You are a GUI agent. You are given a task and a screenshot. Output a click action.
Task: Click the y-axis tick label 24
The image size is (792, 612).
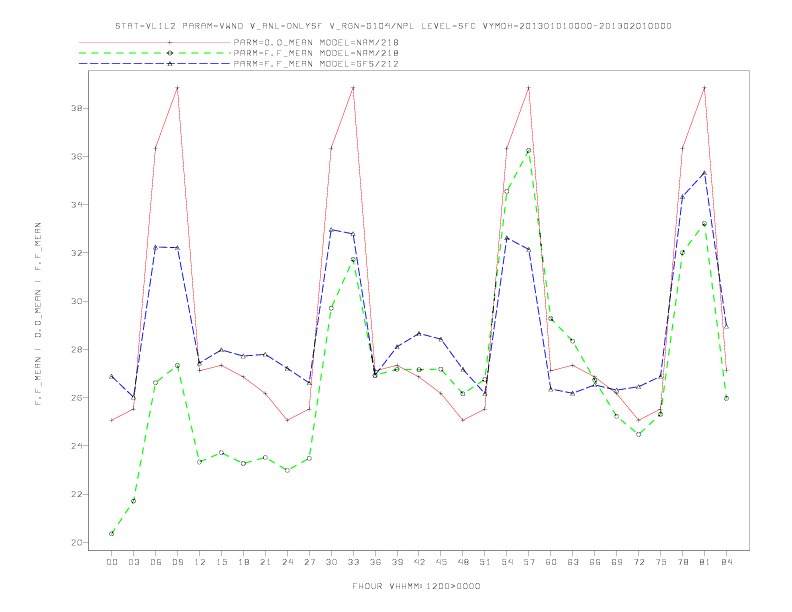[x=77, y=446]
